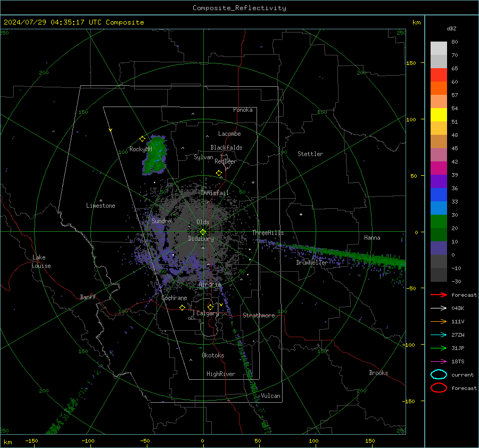Click the Olds label
The width and height of the screenshot is (479, 448).
203,222
